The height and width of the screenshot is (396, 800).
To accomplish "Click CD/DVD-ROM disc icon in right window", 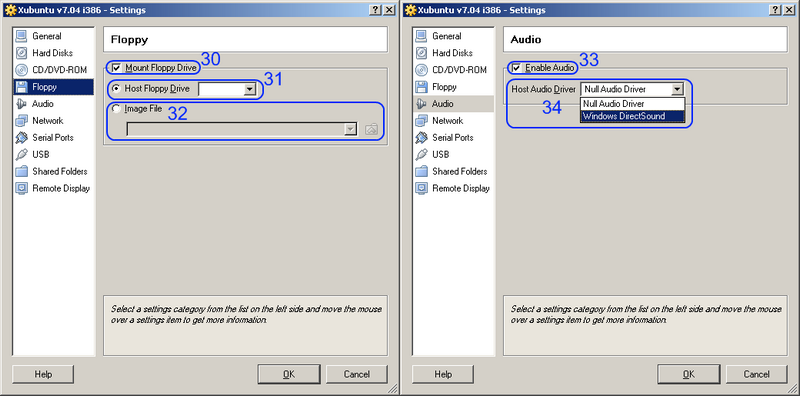I will 421,70.
